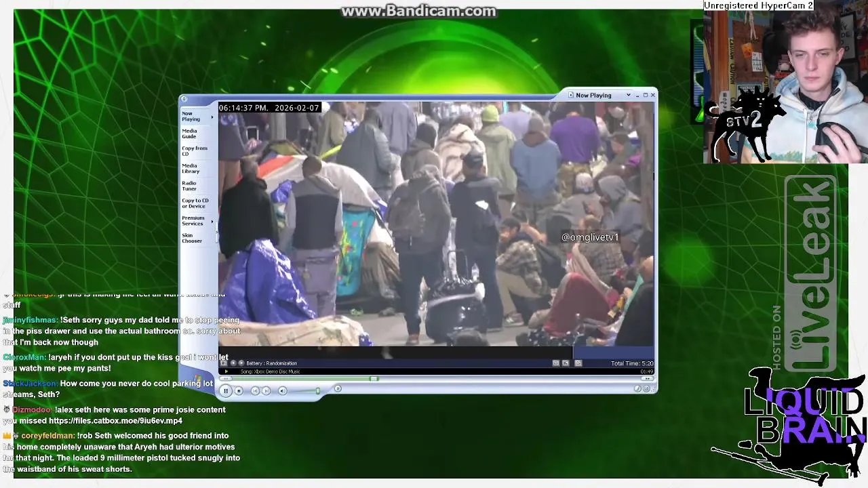Adjust the volume slider handle
Viewport: 868px width, 488px height.
pyautogui.click(x=317, y=390)
